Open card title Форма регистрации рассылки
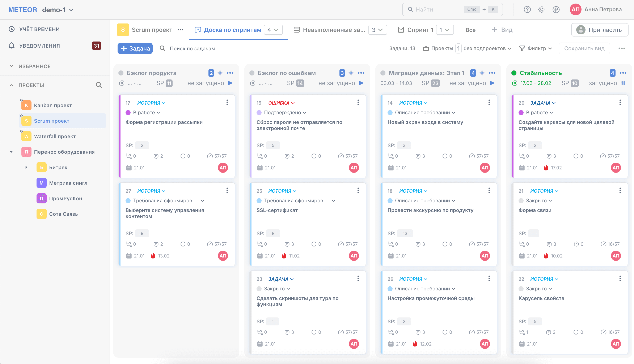Screen dimensions: 634x364 164,122
